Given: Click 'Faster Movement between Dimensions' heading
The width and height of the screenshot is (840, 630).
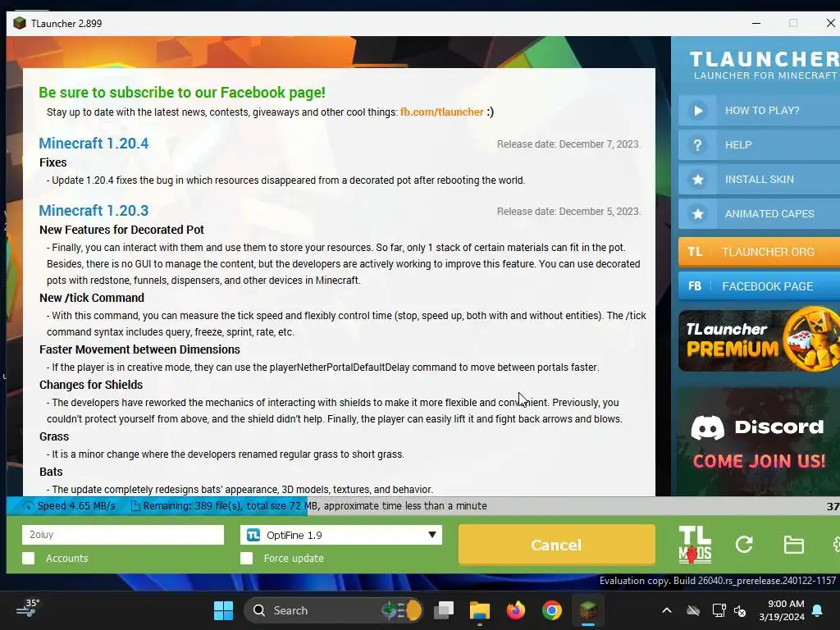Looking at the screenshot, I should [139, 349].
